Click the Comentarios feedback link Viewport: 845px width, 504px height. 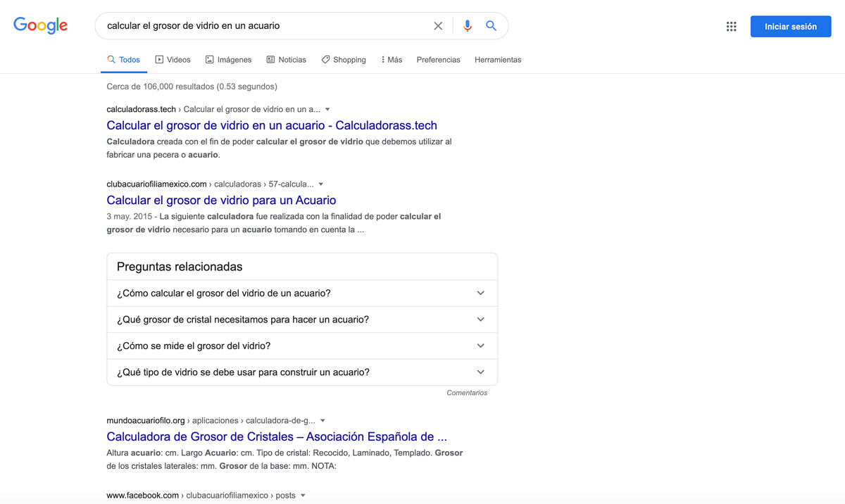[467, 393]
